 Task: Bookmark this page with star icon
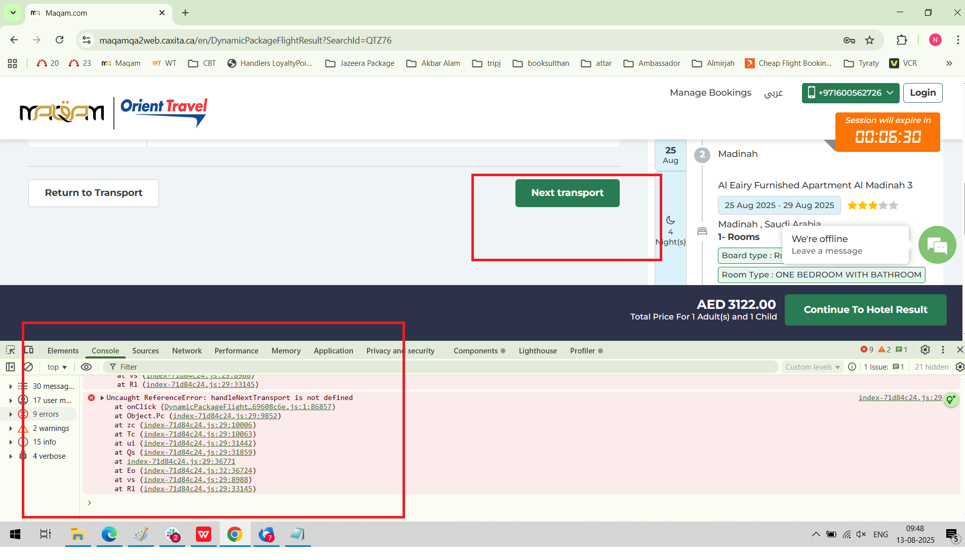(x=869, y=40)
